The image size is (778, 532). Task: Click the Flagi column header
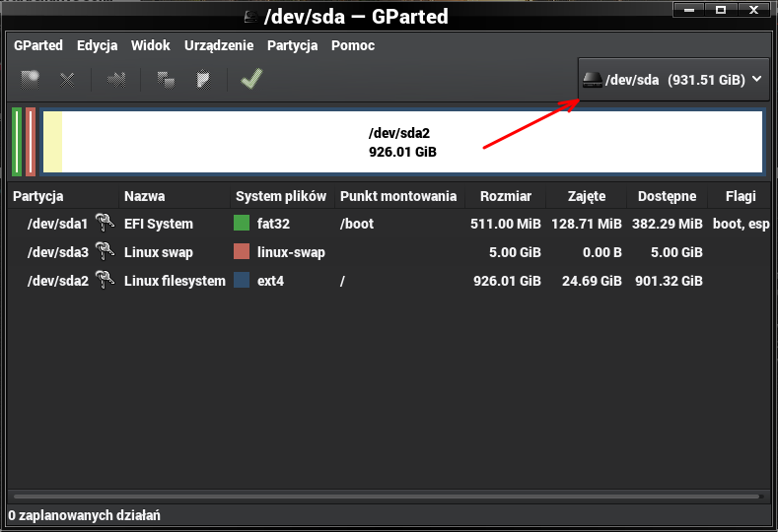pos(740,196)
